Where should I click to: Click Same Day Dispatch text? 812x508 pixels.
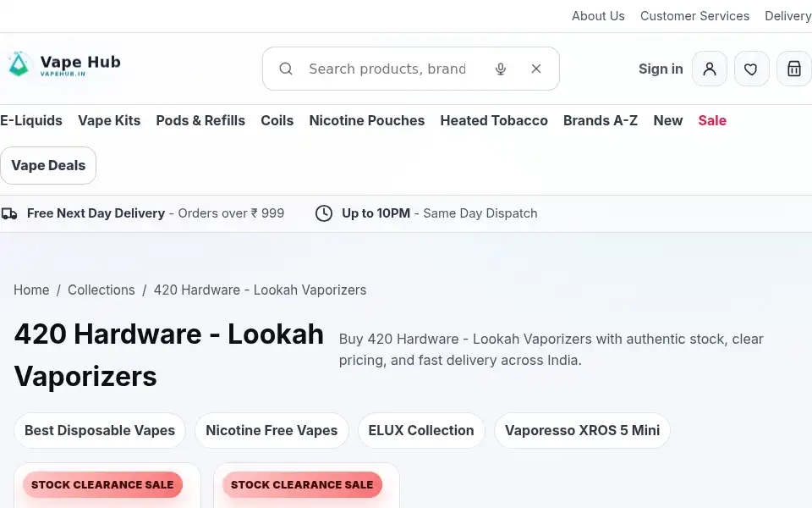[x=480, y=213]
